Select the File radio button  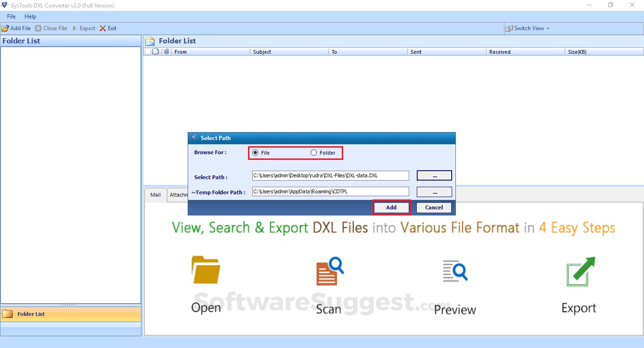(256, 152)
